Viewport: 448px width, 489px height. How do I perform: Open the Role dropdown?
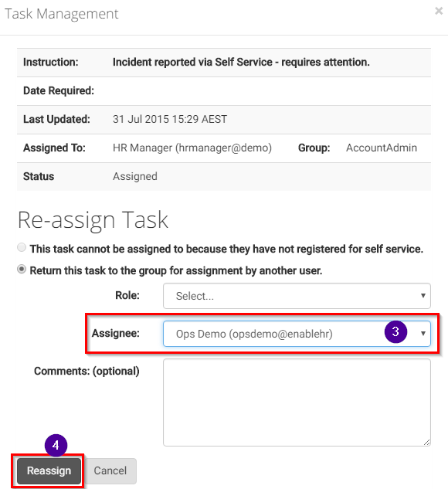297,296
